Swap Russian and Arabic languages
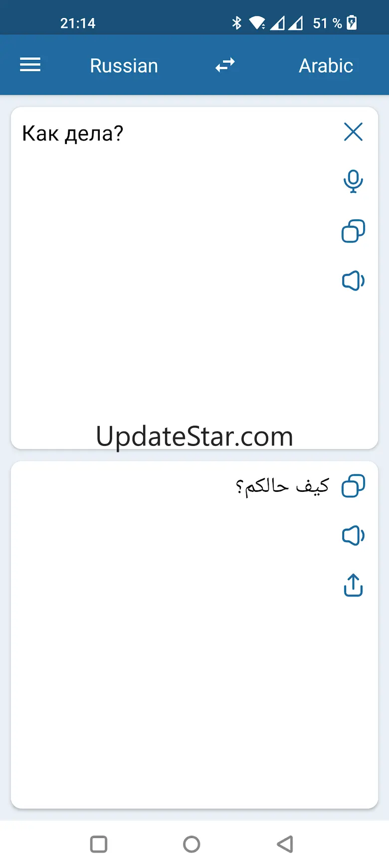The width and height of the screenshot is (389, 868). coord(225,65)
